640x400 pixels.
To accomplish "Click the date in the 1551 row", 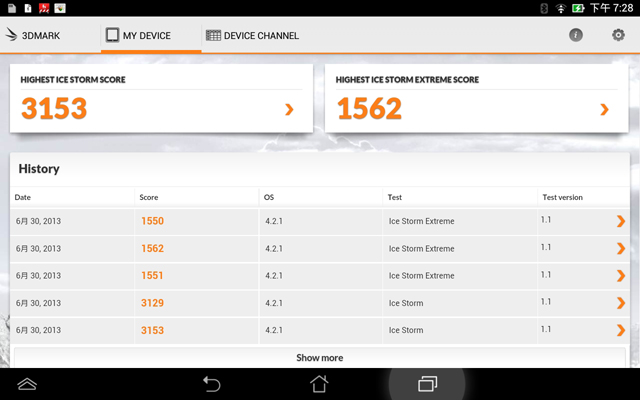I will (x=38, y=276).
